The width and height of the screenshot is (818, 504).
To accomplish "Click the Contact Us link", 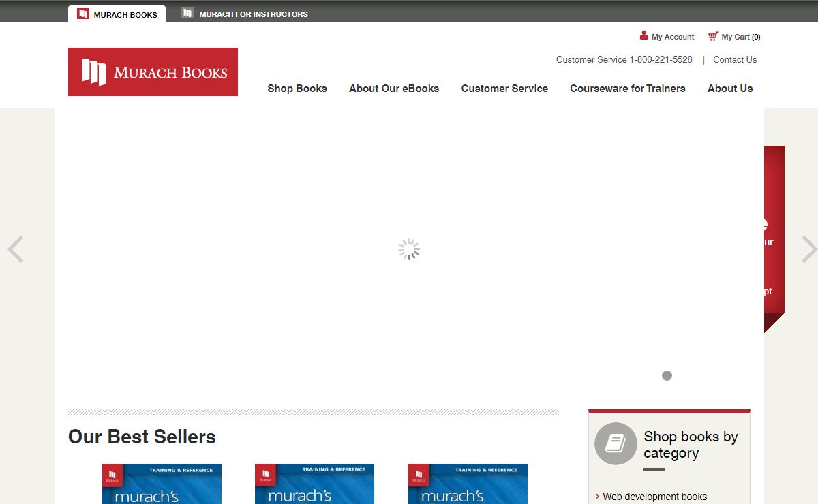I will 735,59.
